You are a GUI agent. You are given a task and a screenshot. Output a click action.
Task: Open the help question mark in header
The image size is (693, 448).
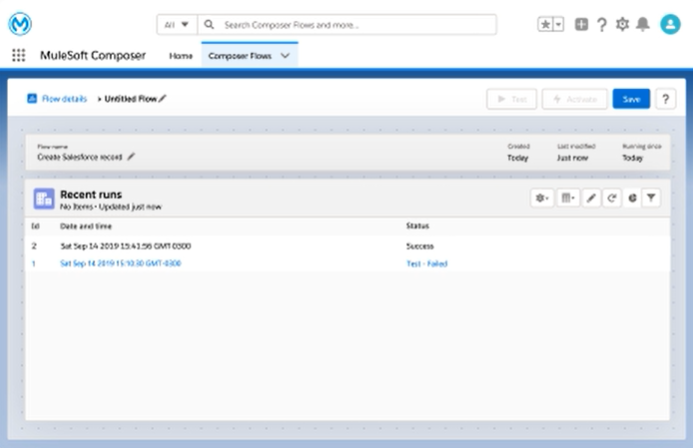click(x=602, y=24)
